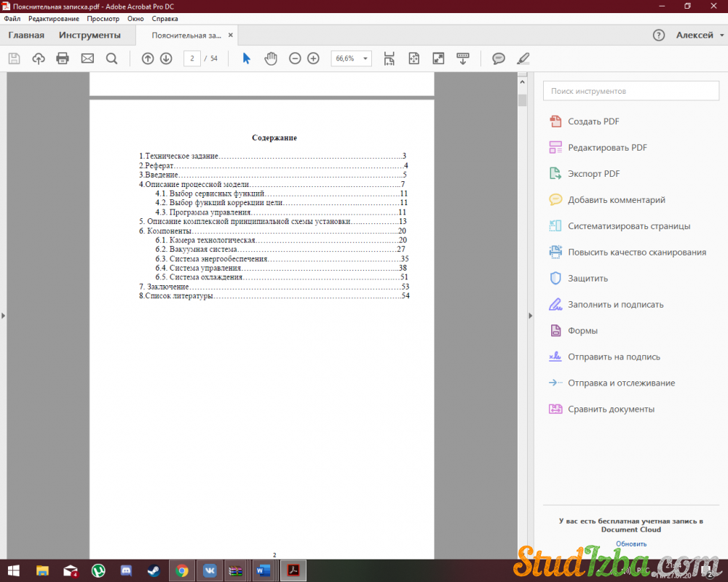Expand the left navigation pane arrow
The image size is (728, 582).
[3, 316]
